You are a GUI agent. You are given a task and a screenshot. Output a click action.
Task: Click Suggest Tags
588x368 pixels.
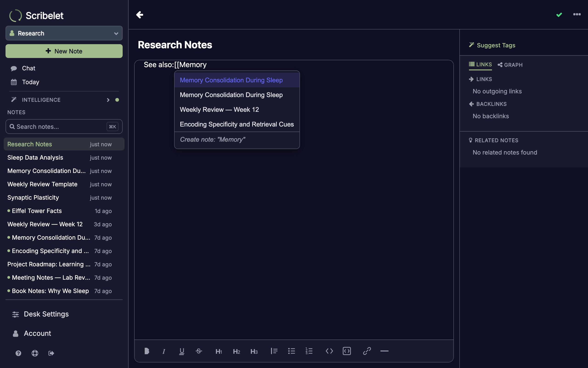pos(492,45)
